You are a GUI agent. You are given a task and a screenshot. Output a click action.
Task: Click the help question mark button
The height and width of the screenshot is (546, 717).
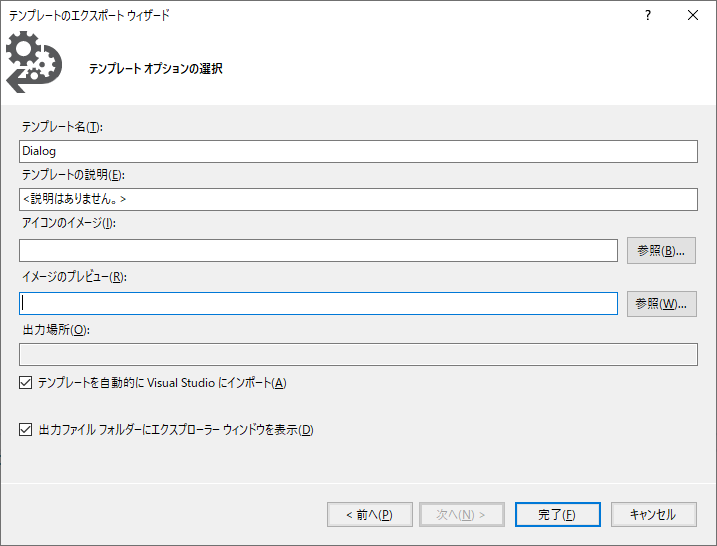click(648, 15)
